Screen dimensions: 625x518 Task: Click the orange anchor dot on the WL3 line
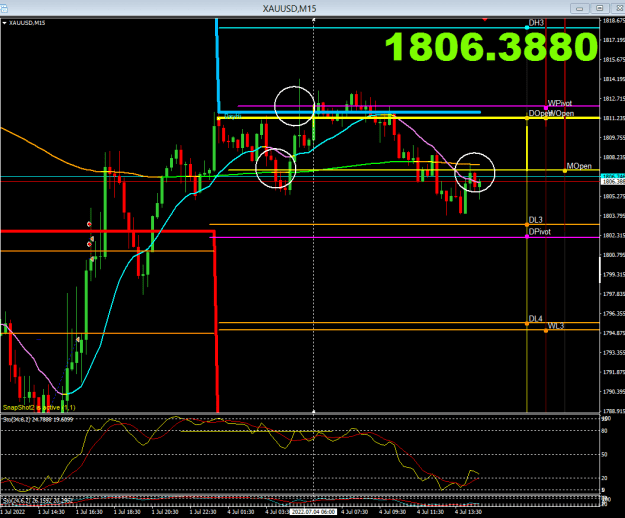(x=546, y=331)
